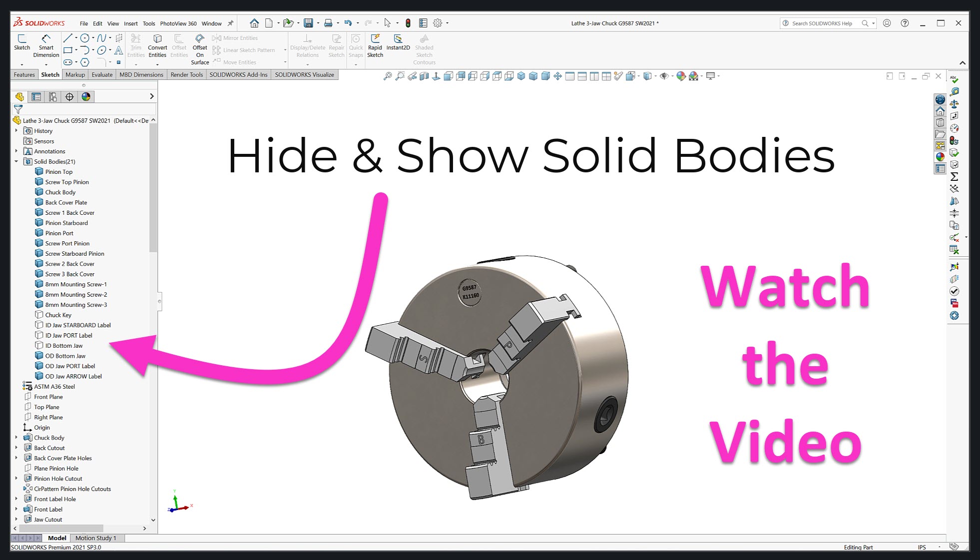
Task: Select the Ellipse sketch tool
Action: click(x=102, y=50)
